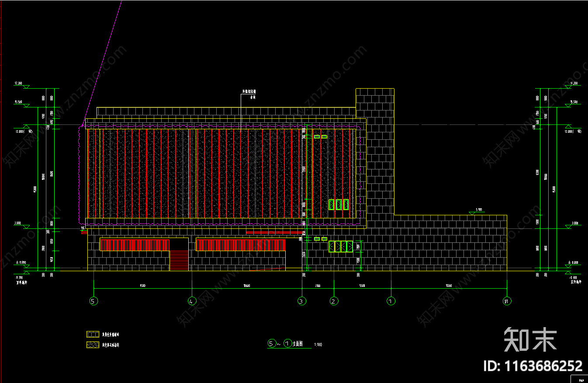Viewport: 588px width, 383px height.
Task: Click the left ±0.000 elevation label
Action: (21, 262)
